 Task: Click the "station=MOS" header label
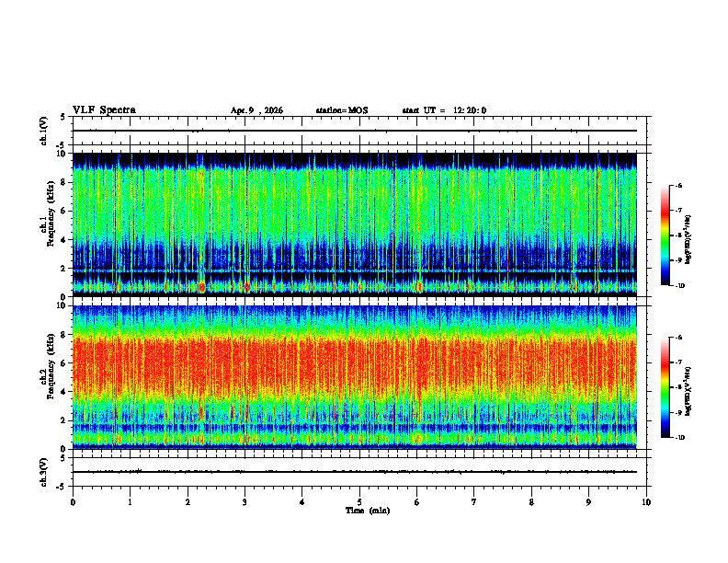coord(342,110)
